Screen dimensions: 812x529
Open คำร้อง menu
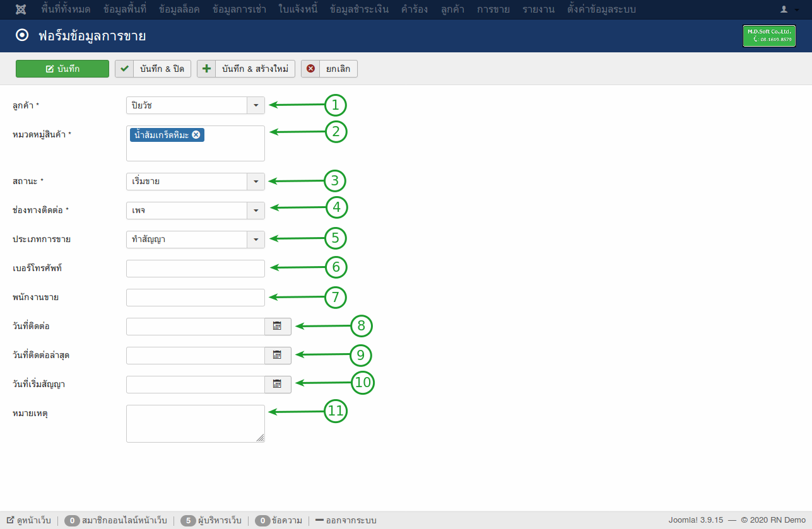point(415,9)
